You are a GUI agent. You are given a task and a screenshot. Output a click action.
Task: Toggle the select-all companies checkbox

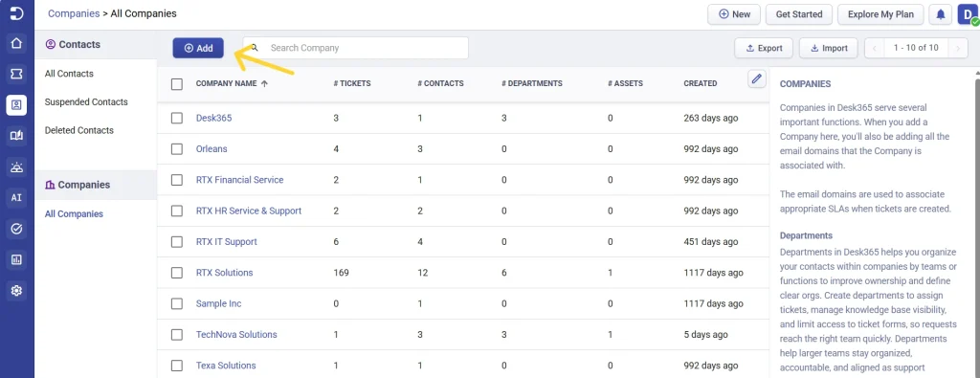tap(177, 83)
